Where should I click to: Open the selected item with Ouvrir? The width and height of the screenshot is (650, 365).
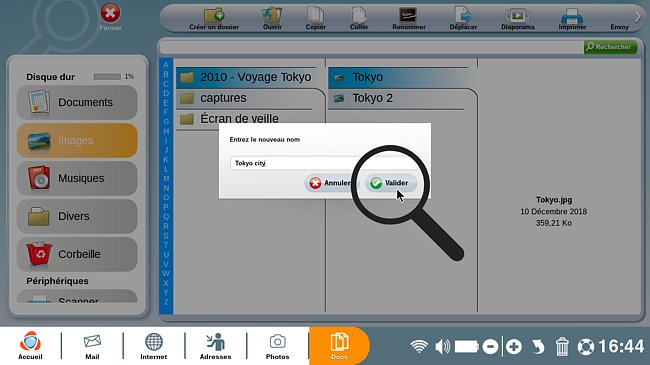pyautogui.click(x=272, y=18)
